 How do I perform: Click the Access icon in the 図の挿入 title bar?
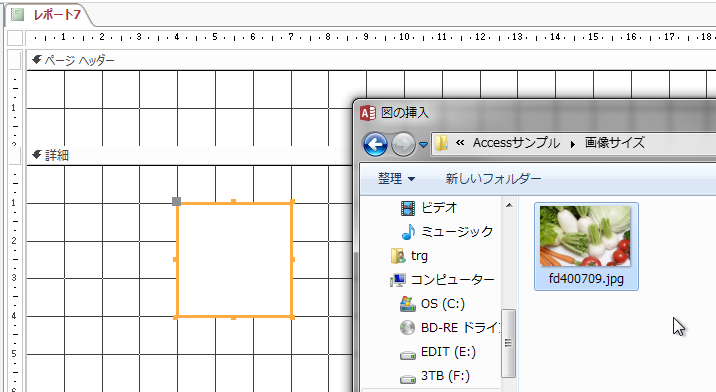tap(368, 112)
